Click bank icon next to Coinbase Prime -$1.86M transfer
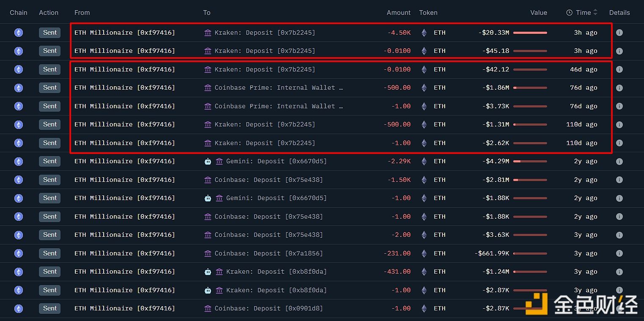Screen dimensions: 644x321 (208, 88)
